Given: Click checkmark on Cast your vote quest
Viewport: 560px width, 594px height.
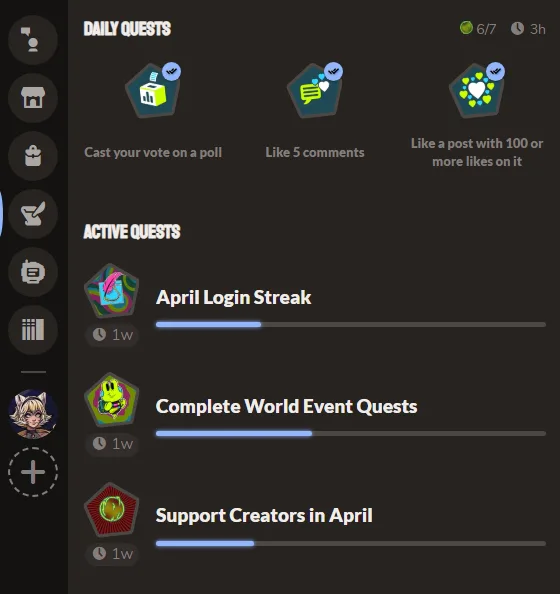Looking at the screenshot, I should 171,71.
